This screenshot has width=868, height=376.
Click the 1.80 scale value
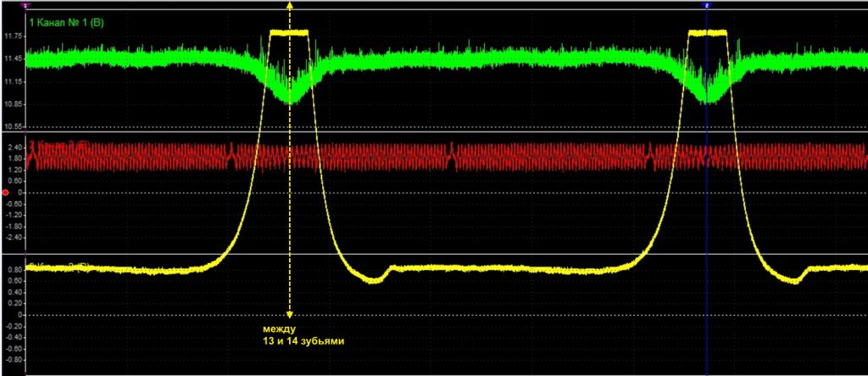[17, 159]
